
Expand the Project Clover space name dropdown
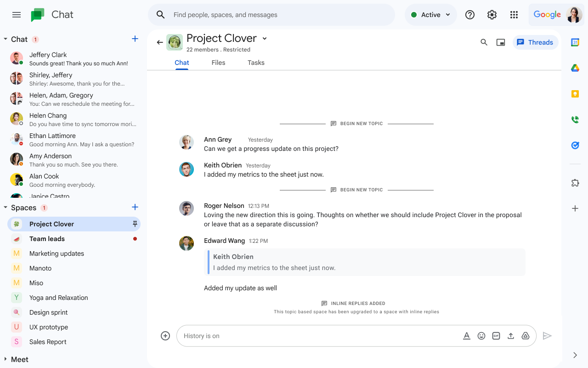coord(265,39)
